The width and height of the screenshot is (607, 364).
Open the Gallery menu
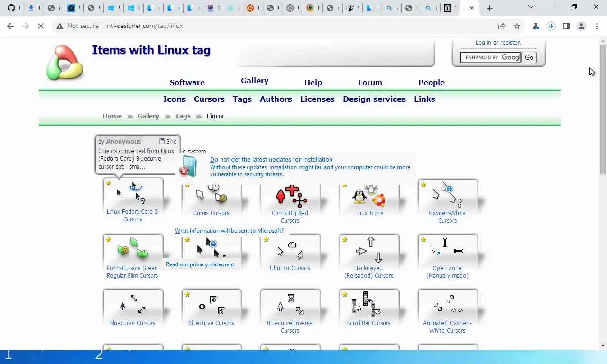pyautogui.click(x=255, y=81)
